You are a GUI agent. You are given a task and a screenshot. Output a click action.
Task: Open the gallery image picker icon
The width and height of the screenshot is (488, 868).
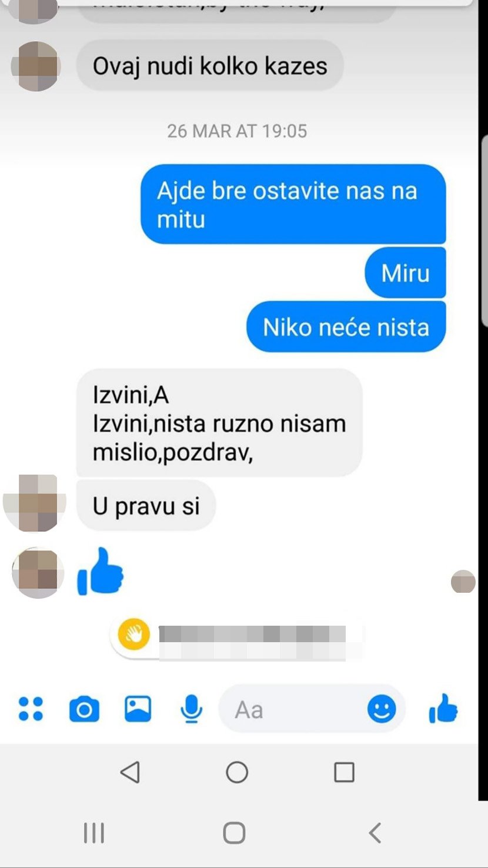pos(138,709)
